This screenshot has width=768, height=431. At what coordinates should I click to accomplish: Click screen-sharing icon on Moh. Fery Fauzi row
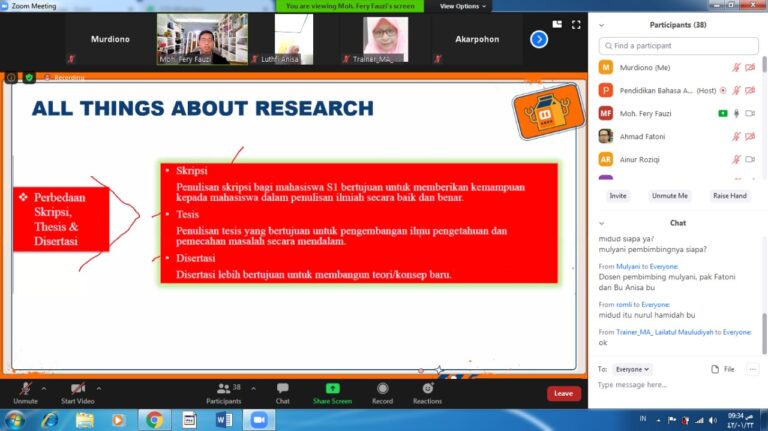pyautogui.click(x=723, y=114)
